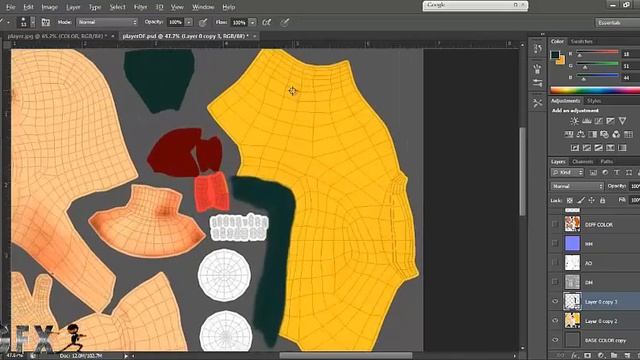640x360 pixels.
Task: Toggle lock image pixels brush icon
Action: pos(581,200)
